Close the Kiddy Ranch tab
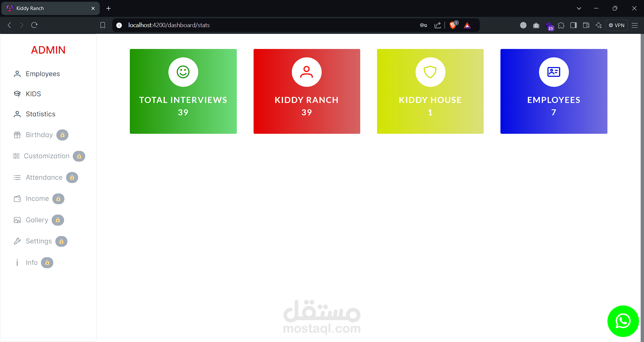 click(x=93, y=8)
